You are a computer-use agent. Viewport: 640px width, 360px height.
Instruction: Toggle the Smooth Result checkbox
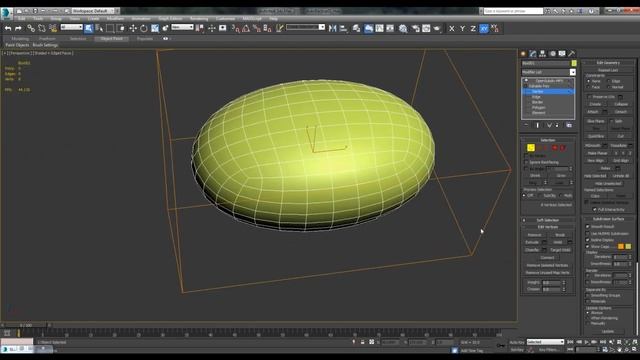pyautogui.click(x=588, y=226)
